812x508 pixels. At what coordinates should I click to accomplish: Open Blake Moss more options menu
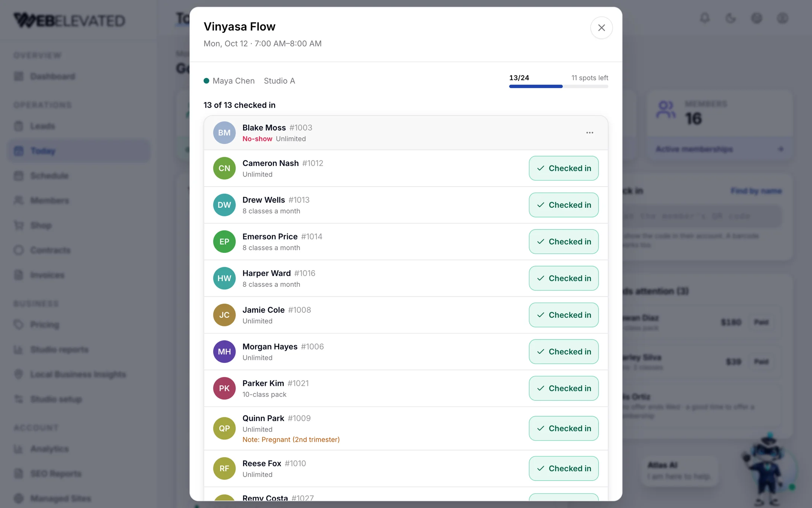pyautogui.click(x=589, y=132)
